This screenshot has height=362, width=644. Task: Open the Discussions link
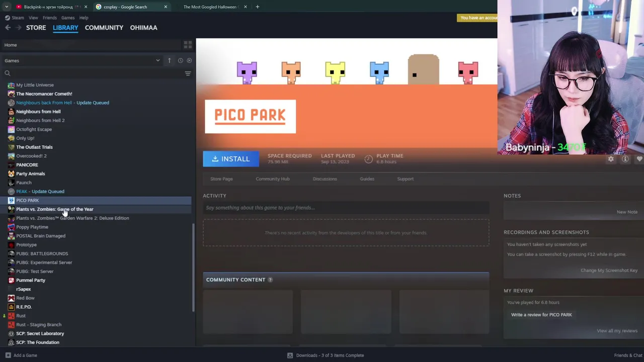[x=325, y=179]
